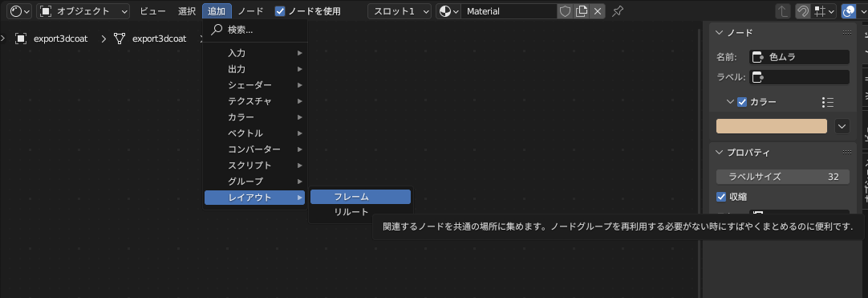Expand the ベクトル submenu
This screenshot has height=298, width=868.
[x=254, y=133]
